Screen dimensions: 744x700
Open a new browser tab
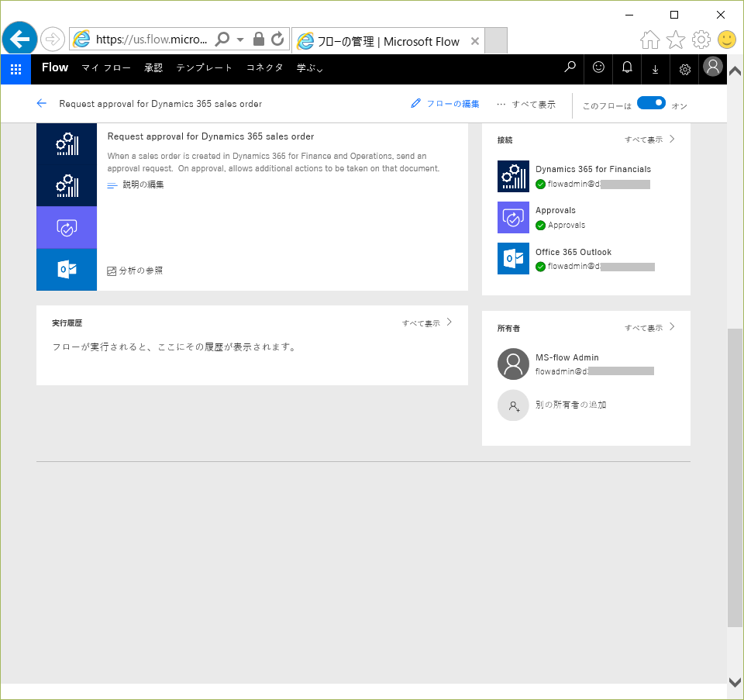point(496,41)
